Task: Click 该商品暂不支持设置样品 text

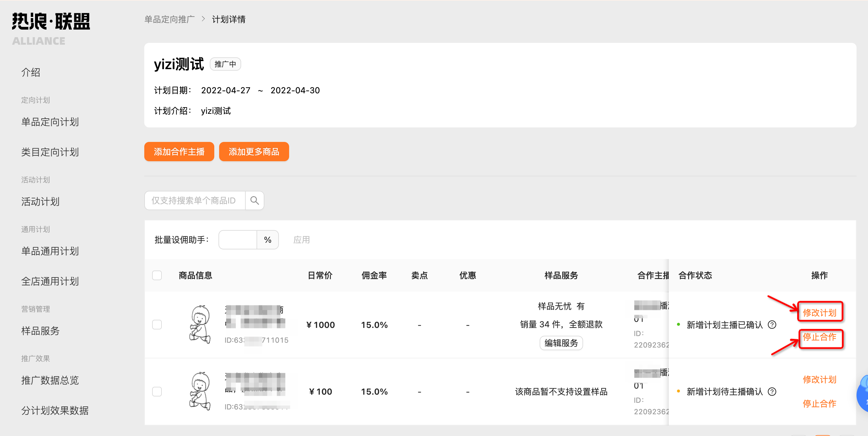Action: [561, 392]
